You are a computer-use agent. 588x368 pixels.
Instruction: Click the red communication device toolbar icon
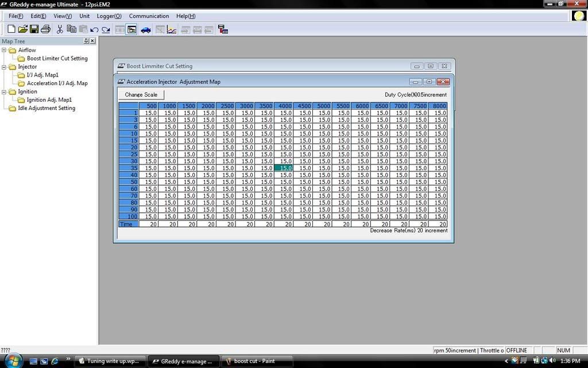pyautogui.click(x=223, y=29)
